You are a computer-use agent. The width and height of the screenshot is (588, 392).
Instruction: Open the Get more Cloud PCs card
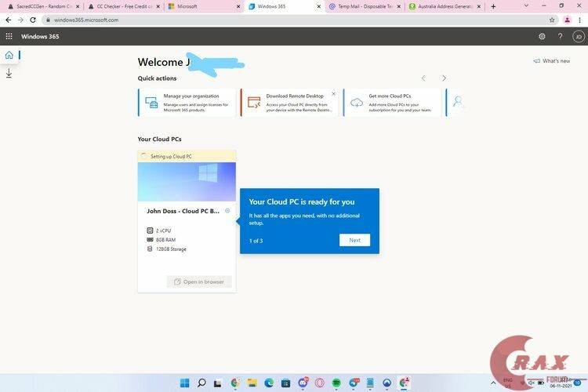point(392,103)
